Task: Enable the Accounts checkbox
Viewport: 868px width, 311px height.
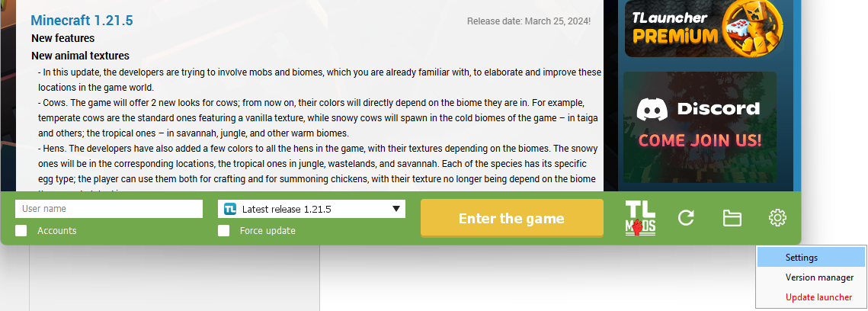Action: click(21, 230)
